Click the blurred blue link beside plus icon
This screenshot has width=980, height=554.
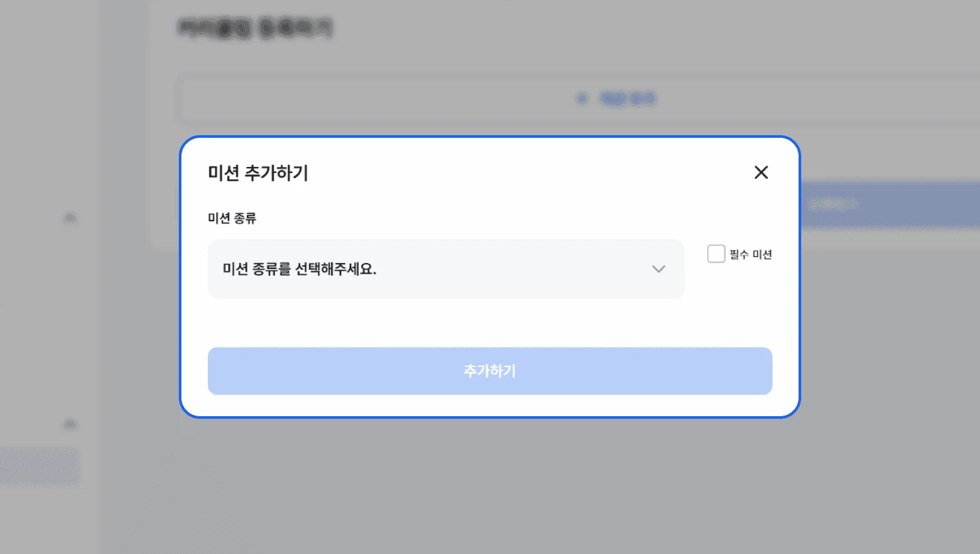point(627,99)
